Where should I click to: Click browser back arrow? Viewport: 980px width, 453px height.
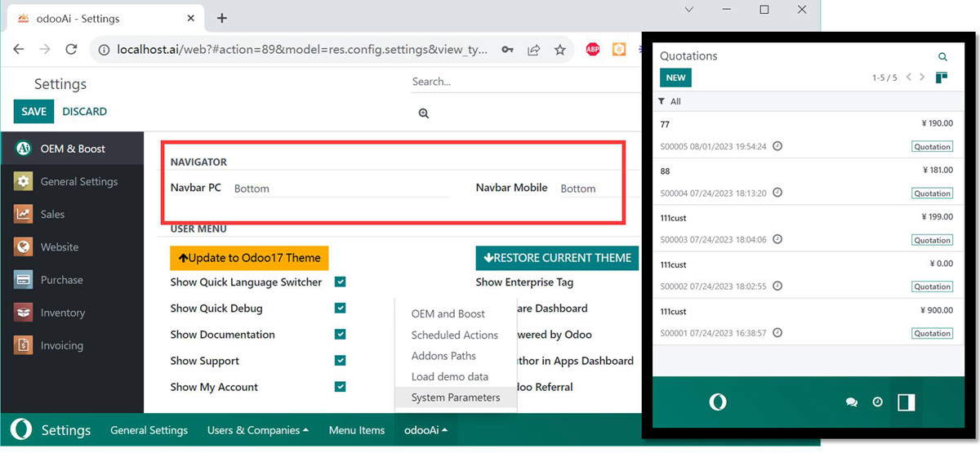pos(19,50)
